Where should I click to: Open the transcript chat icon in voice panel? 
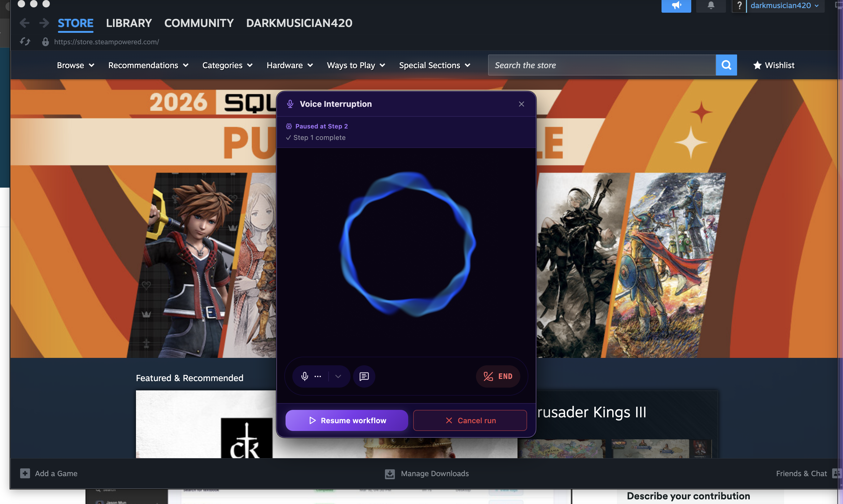[364, 376]
